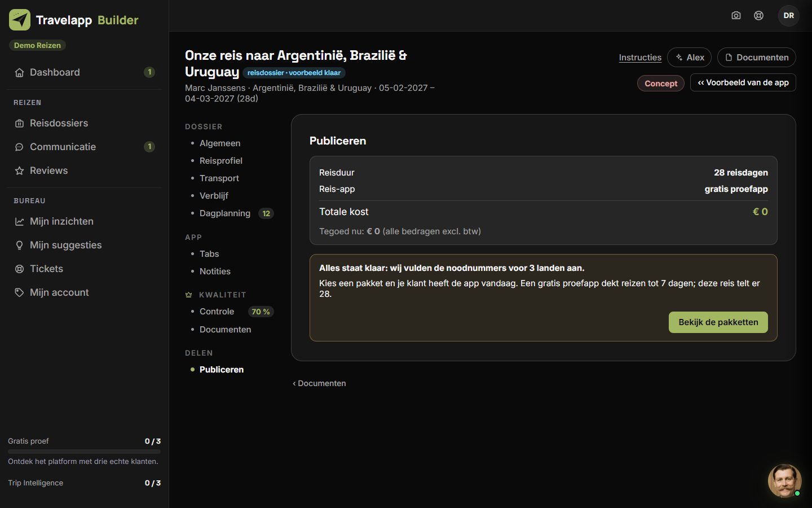This screenshot has width=812, height=508.
Task: Select Transport in dossier navigation
Action: coord(219,178)
